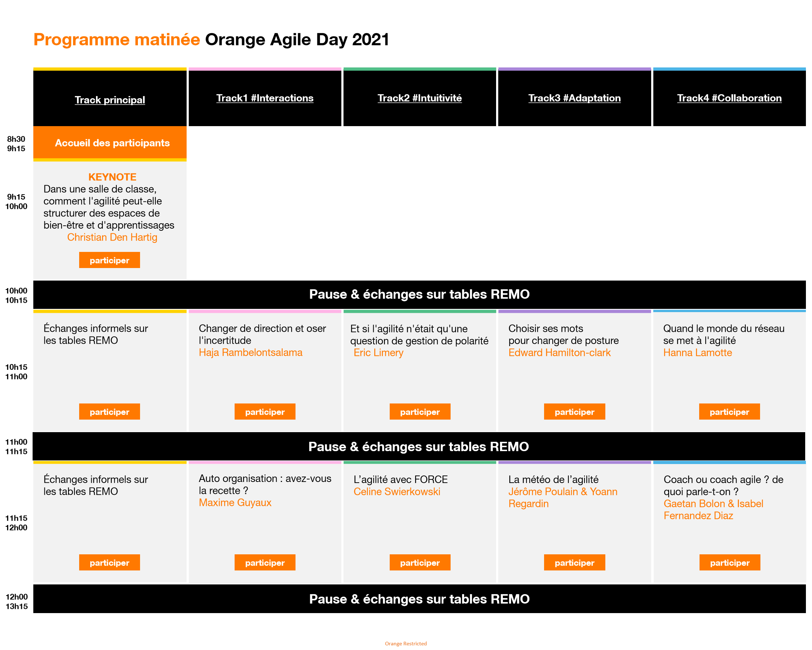Click participer under the Keynote session
The height and width of the screenshot is (650, 812).
[109, 260]
